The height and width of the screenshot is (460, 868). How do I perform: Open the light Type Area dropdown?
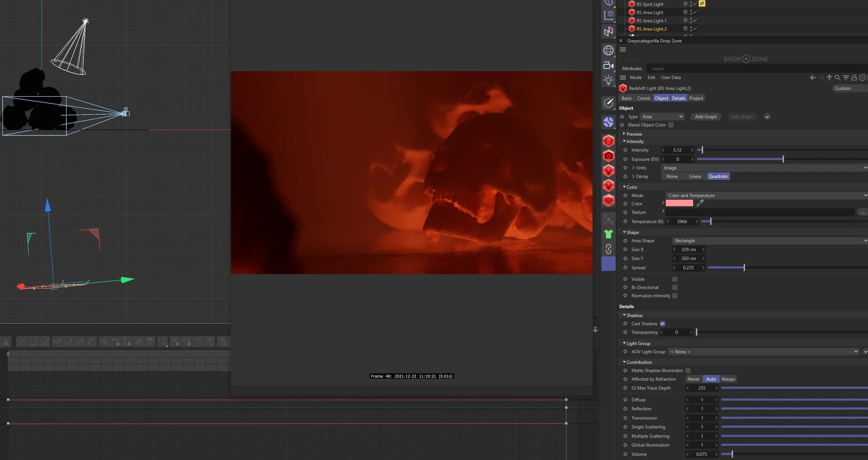click(x=662, y=117)
